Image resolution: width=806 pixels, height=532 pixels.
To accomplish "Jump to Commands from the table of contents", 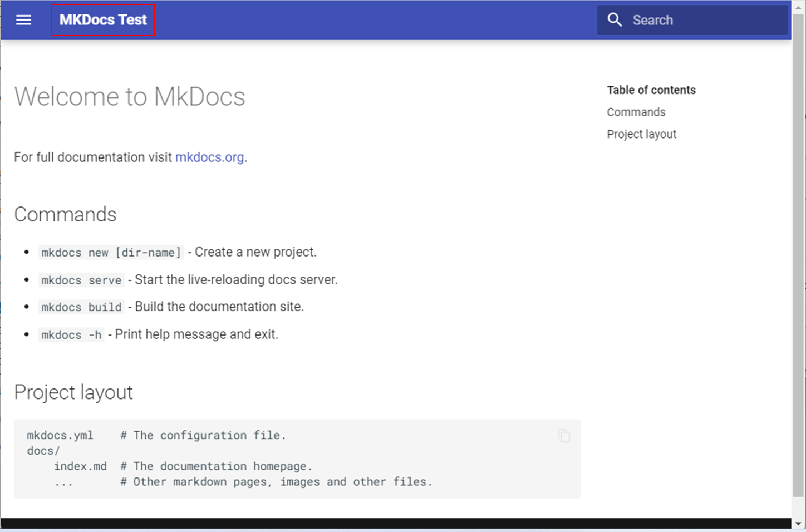I will coord(636,112).
